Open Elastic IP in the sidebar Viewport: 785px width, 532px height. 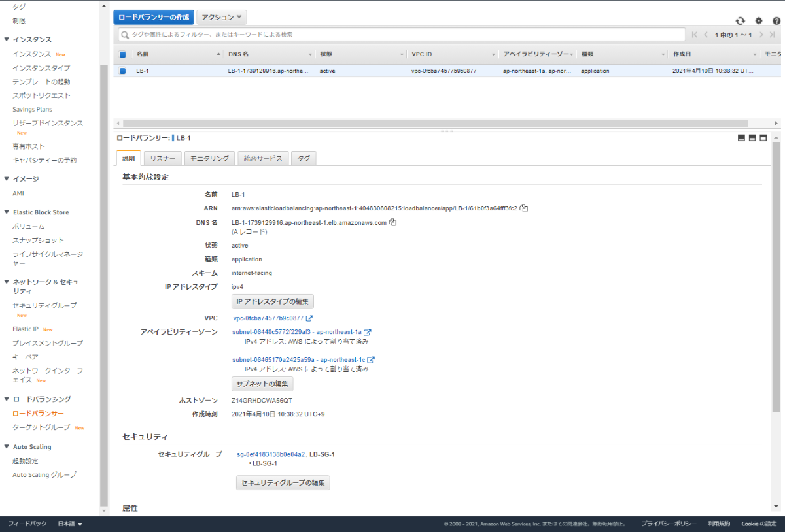pyautogui.click(x=26, y=329)
